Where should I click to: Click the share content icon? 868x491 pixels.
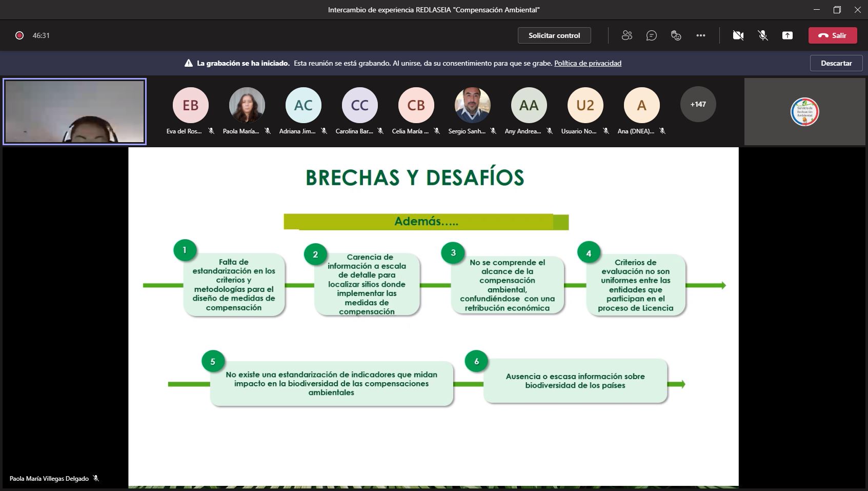point(788,35)
